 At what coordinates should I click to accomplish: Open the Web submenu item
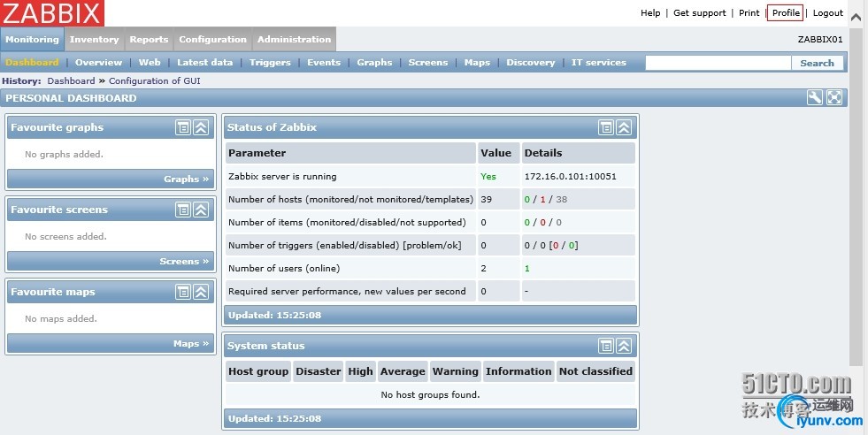[x=150, y=63]
